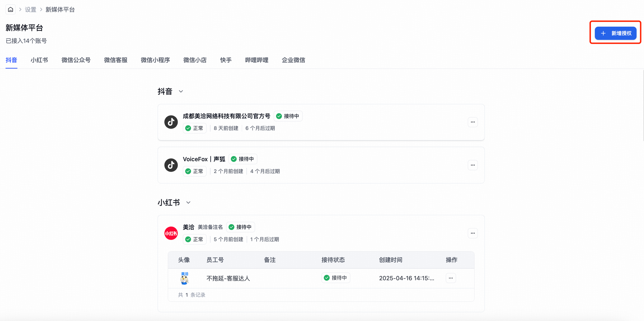
Task: Open more options for 成都美洽网络科技有限公司官方号
Action: tap(472, 122)
